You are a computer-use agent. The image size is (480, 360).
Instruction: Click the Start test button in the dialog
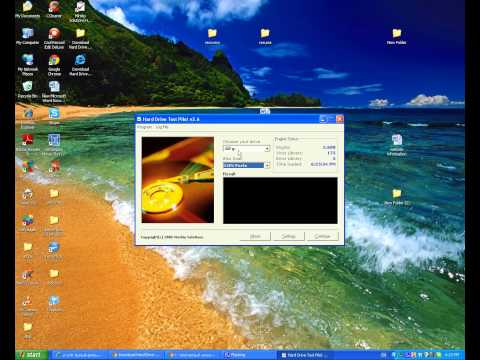pyautogui.click(x=255, y=236)
